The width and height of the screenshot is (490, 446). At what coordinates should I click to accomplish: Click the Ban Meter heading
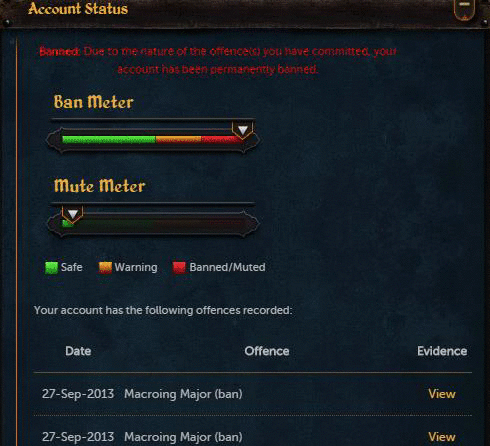click(x=94, y=102)
